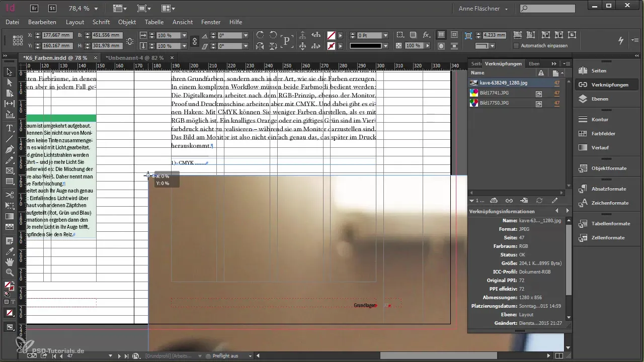Open Adobe Bridge via the Br button
The image size is (644, 362).
[x=35, y=8]
